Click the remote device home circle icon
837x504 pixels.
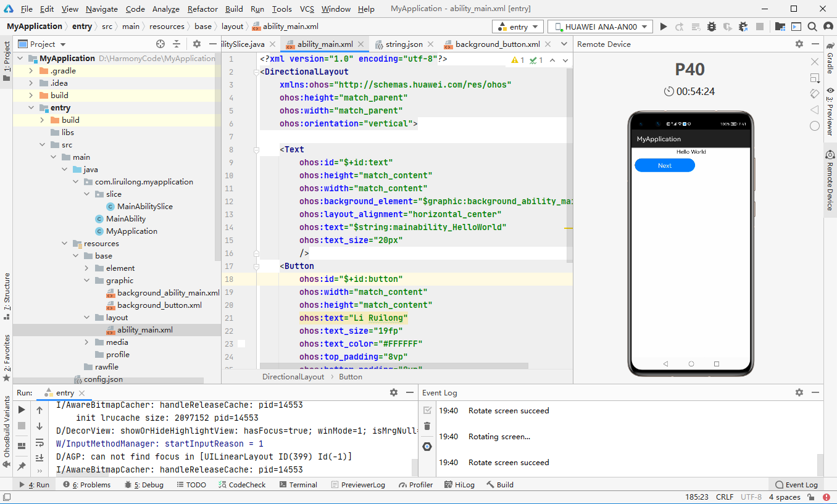(815, 126)
